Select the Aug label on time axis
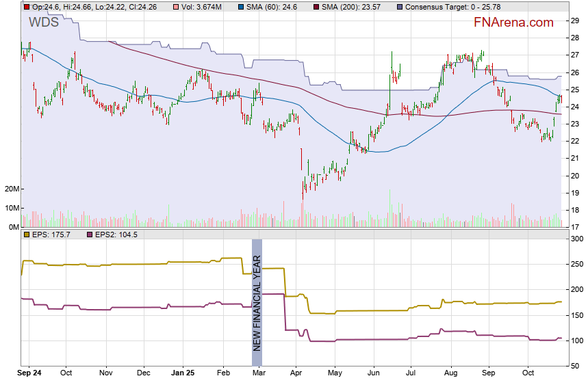The width and height of the screenshot is (588, 387). 450,374
